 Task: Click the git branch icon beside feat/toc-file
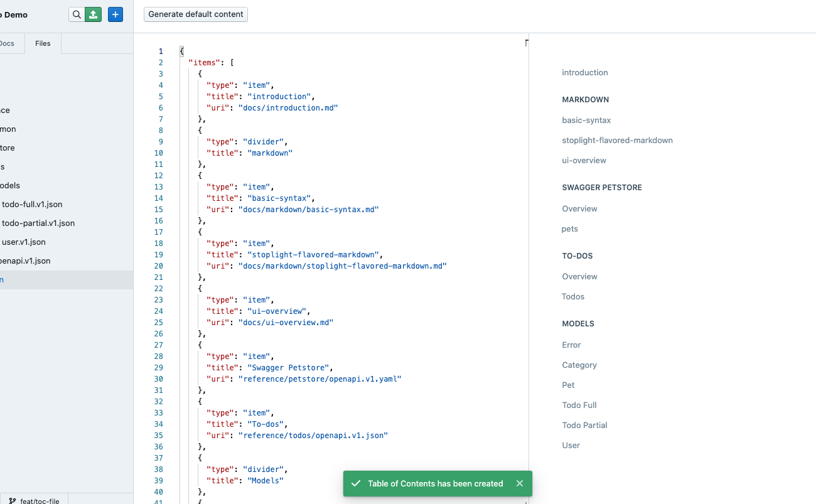click(x=14, y=500)
